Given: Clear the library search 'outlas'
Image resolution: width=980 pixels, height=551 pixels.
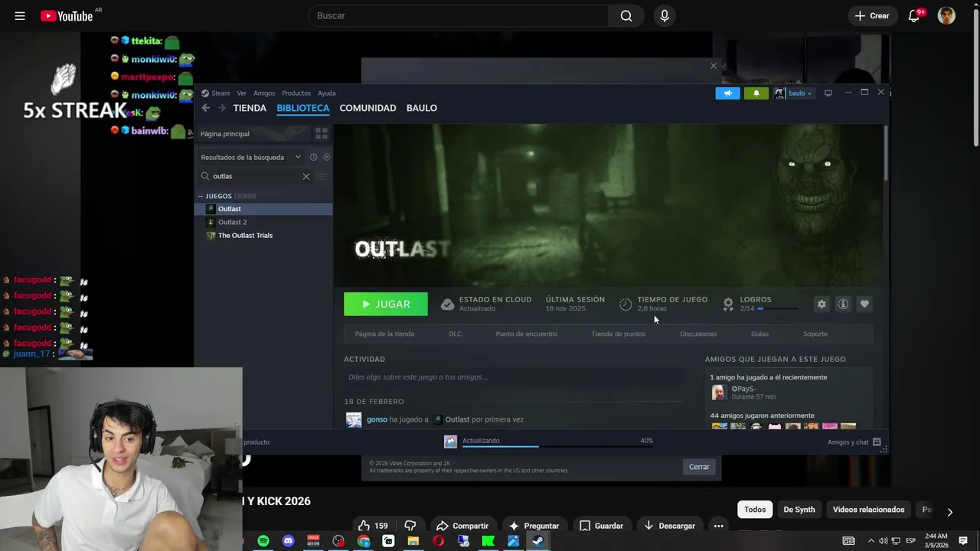Looking at the screenshot, I should pos(306,176).
